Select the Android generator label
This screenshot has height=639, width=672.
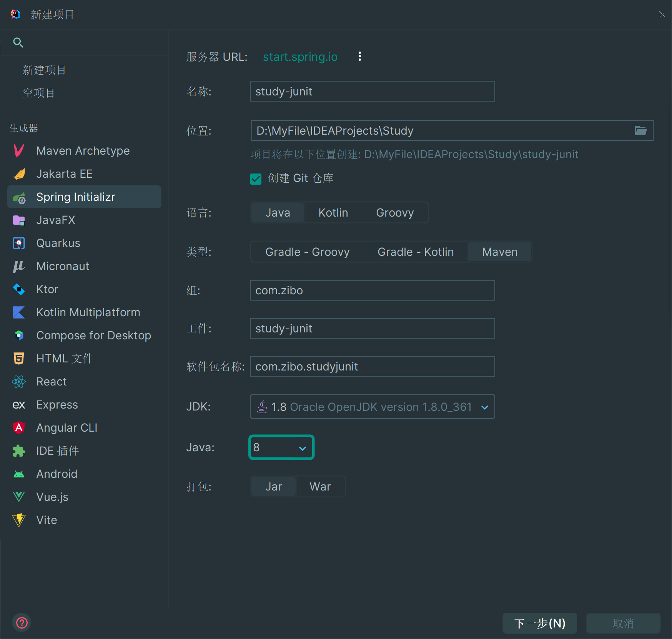(x=57, y=474)
